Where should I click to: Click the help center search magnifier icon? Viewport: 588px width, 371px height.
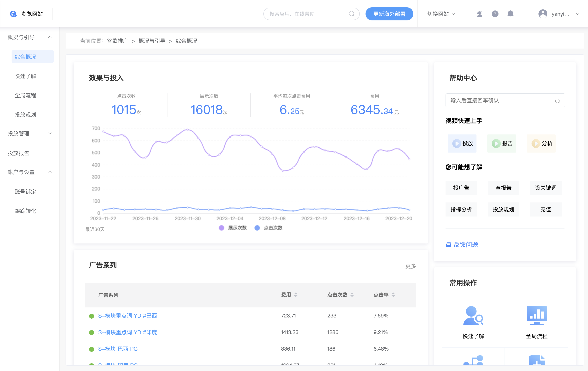click(557, 101)
